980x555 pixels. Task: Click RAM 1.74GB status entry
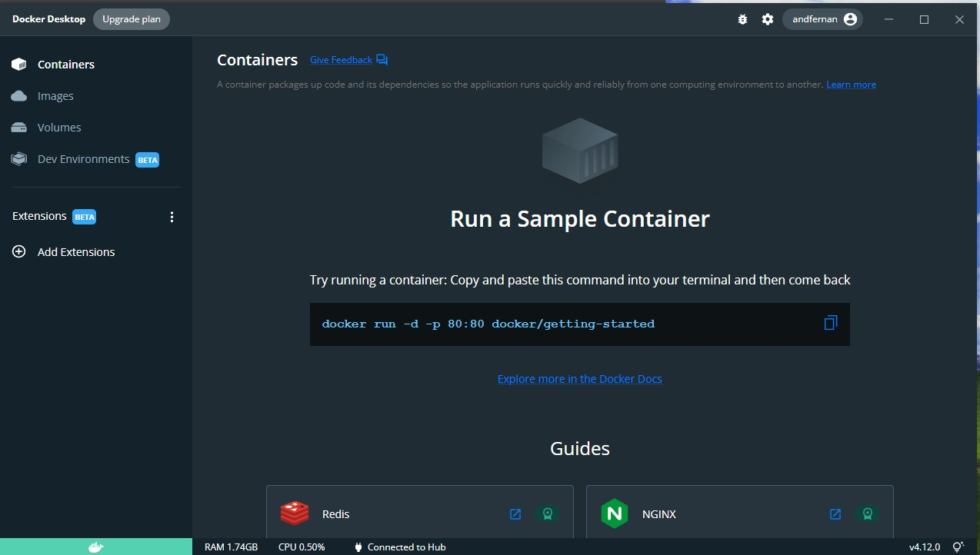pyautogui.click(x=231, y=547)
